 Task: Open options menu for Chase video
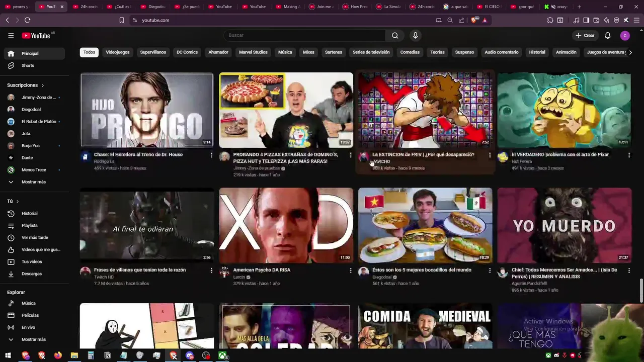click(x=211, y=155)
